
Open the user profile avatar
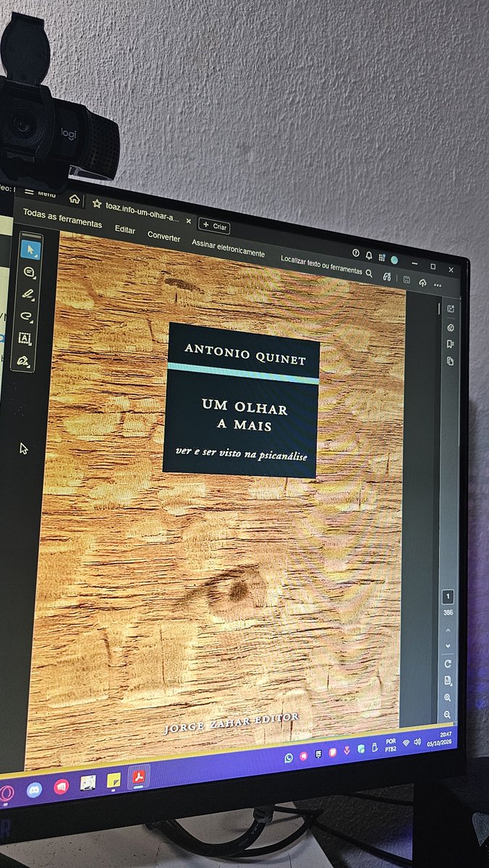tap(394, 260)
